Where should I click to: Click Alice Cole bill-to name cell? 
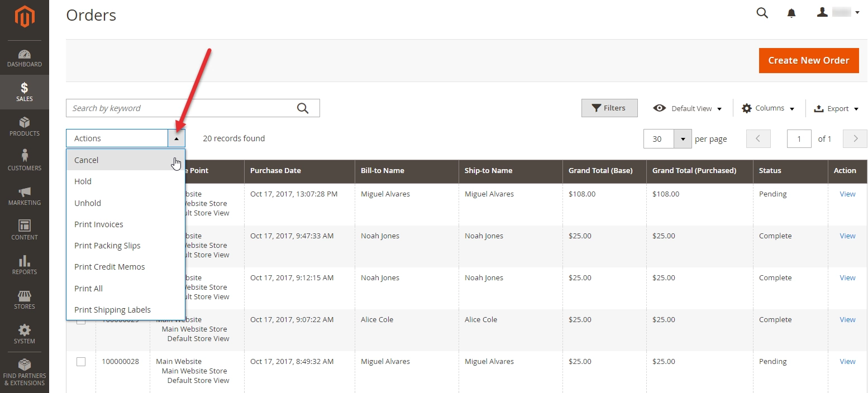[377, 320]
